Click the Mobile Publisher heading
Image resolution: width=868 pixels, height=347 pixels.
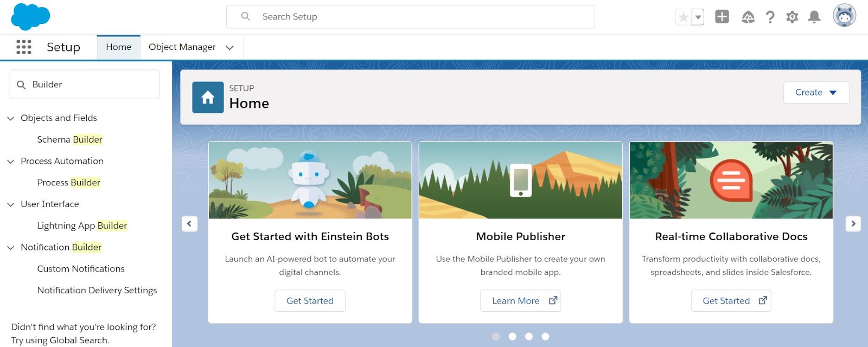520,237
